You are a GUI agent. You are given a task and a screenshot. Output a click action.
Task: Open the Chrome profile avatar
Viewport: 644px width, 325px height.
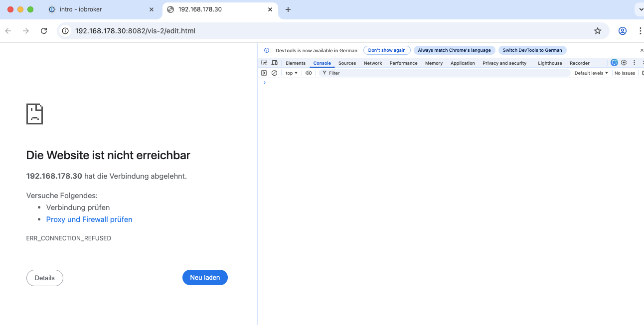[623, 31]
